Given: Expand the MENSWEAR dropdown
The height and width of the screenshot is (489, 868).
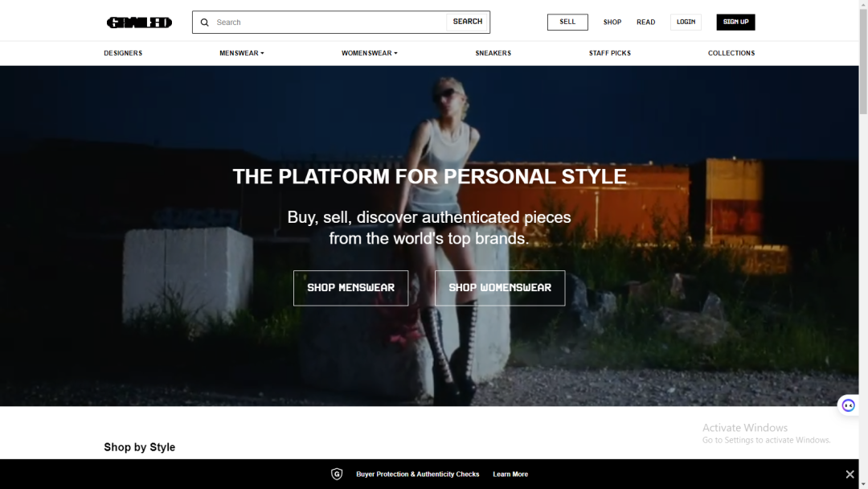Looking at the screenshot, I should [241, 53].
